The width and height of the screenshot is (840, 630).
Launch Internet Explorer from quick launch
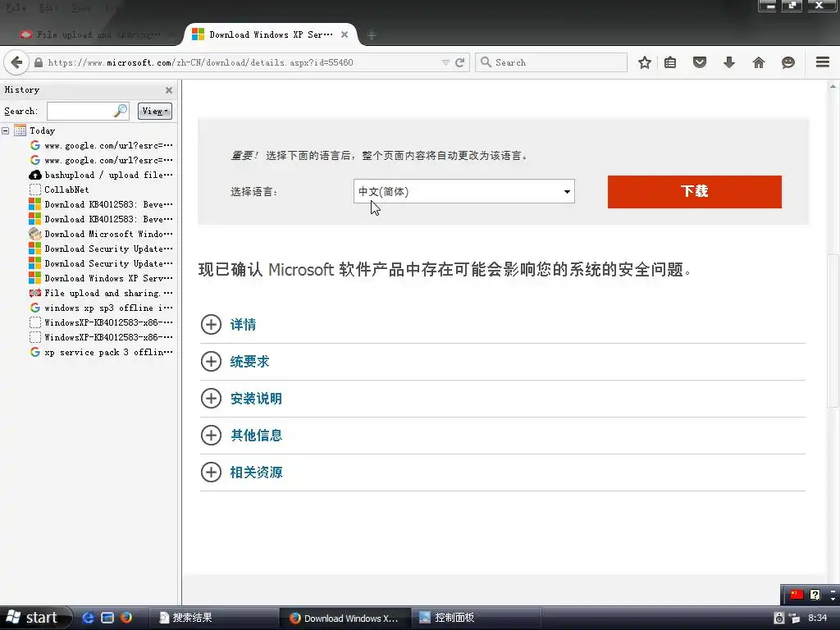click(x=89, y=618)
